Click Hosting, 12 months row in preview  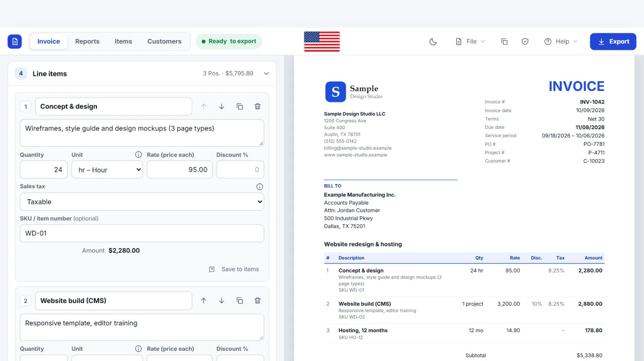[x=464, y=334]
